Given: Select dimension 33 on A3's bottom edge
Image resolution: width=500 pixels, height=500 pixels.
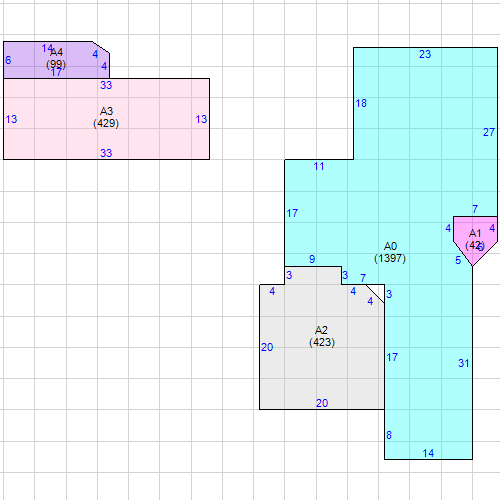Looking at the screenshot, I should coord(106,153).
